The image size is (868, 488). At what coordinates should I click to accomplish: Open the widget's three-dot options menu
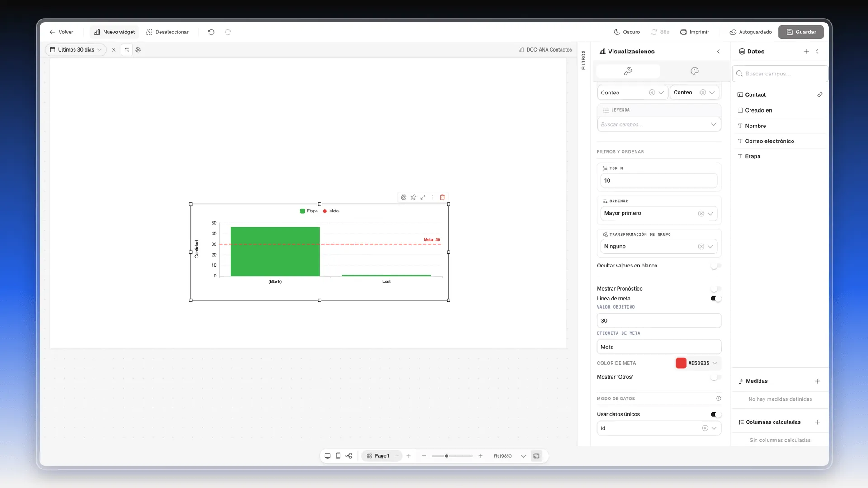click(x=433, y=197)
